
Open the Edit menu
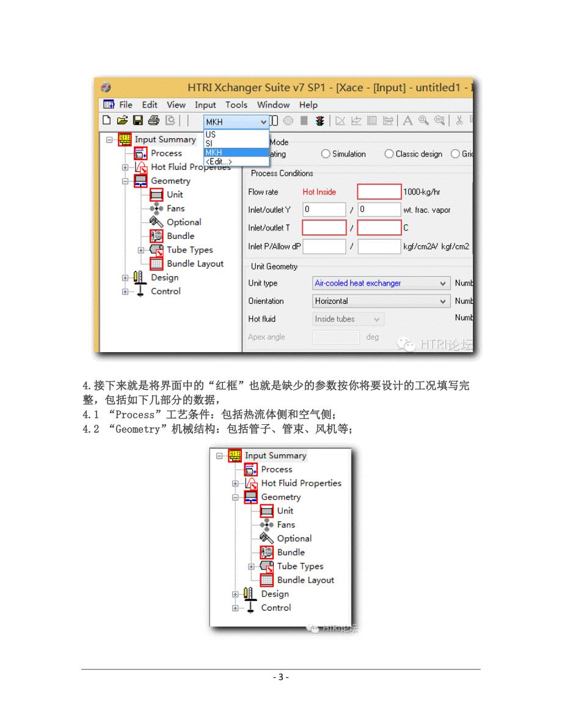150,105
